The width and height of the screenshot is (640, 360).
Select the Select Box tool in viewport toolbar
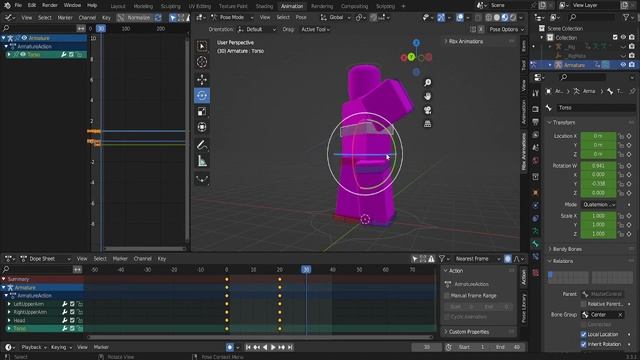point(202,46)
